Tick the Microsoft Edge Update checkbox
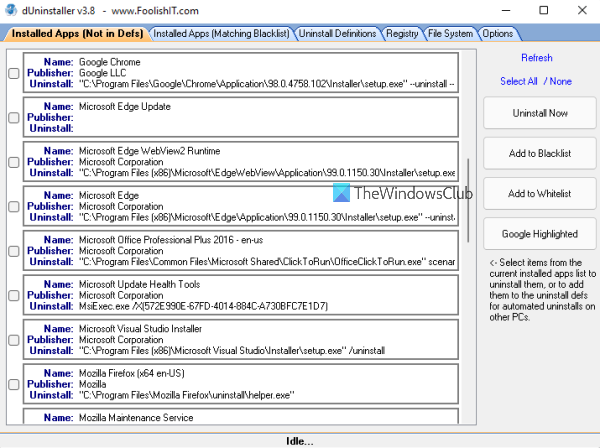This screenshot has width=600, height=448. 14,117
